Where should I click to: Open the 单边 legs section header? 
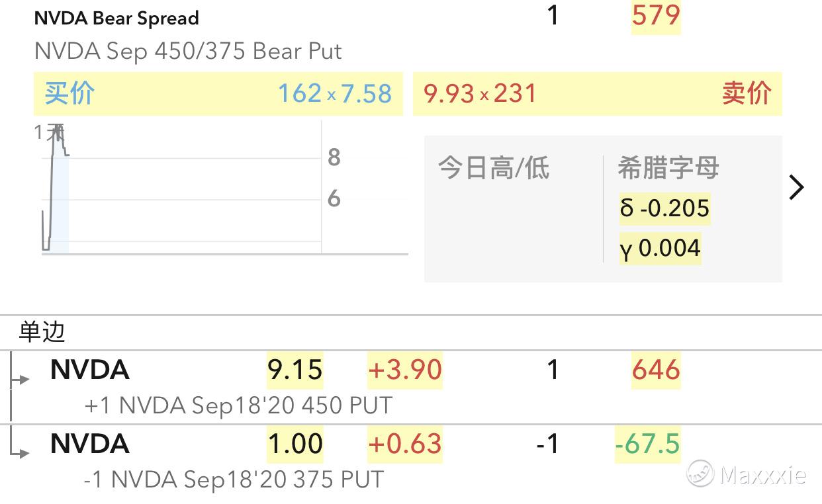tap(42, 331)
